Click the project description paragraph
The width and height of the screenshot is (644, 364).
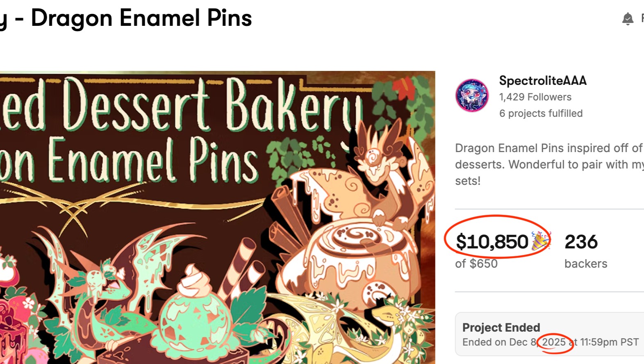(549, 164)
